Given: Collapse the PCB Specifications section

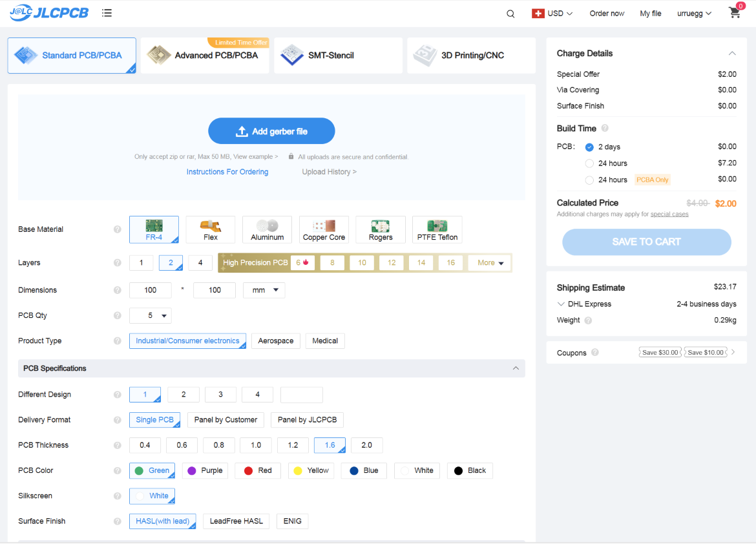Looking at the screenshot, I should coord(516,368).
